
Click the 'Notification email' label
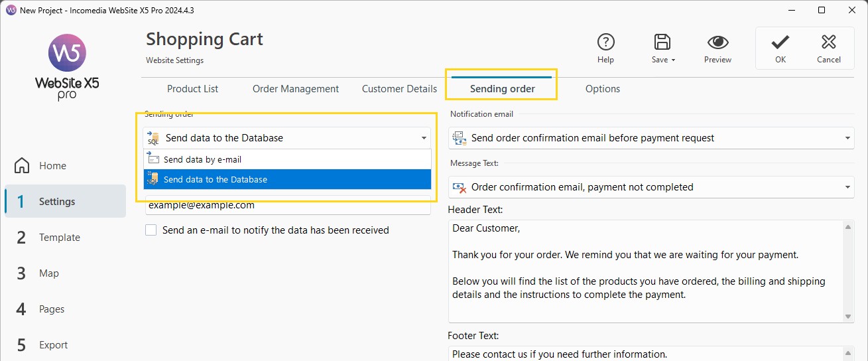point(481,114)
